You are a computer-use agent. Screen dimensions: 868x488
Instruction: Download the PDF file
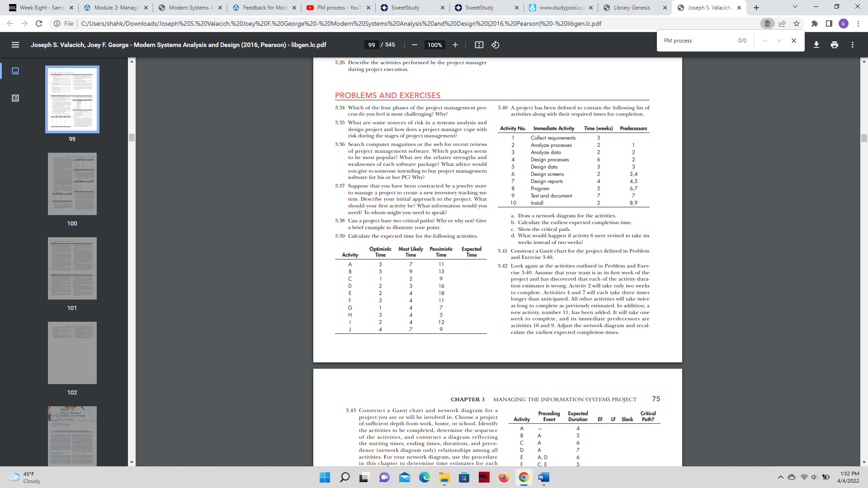816,45
